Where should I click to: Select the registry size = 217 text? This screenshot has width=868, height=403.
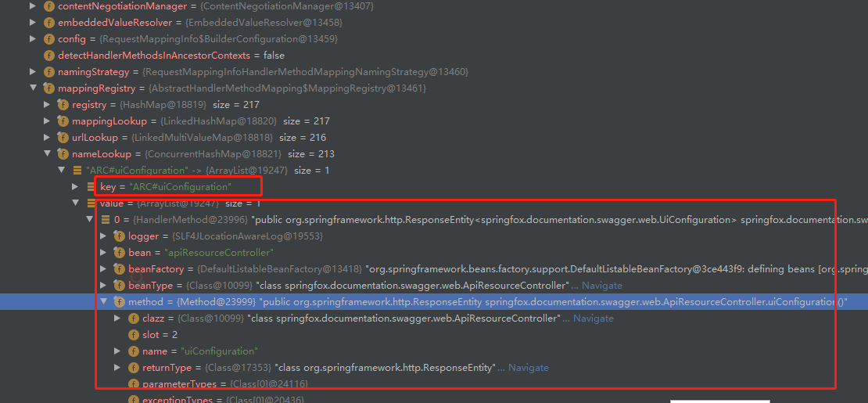[x=236, y=104]
